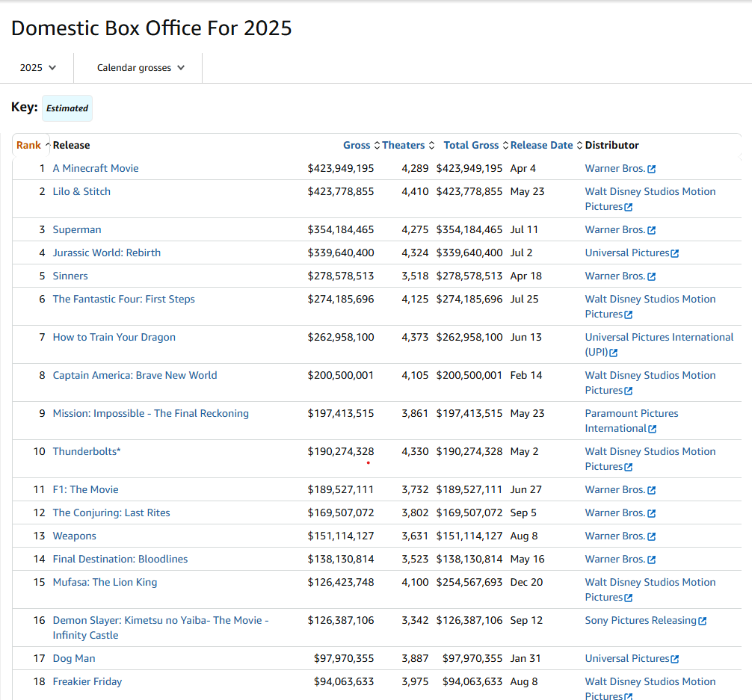Click sort arrows icon next to Gross header
This screenshot has height=700, width=752.
[377, 146]
